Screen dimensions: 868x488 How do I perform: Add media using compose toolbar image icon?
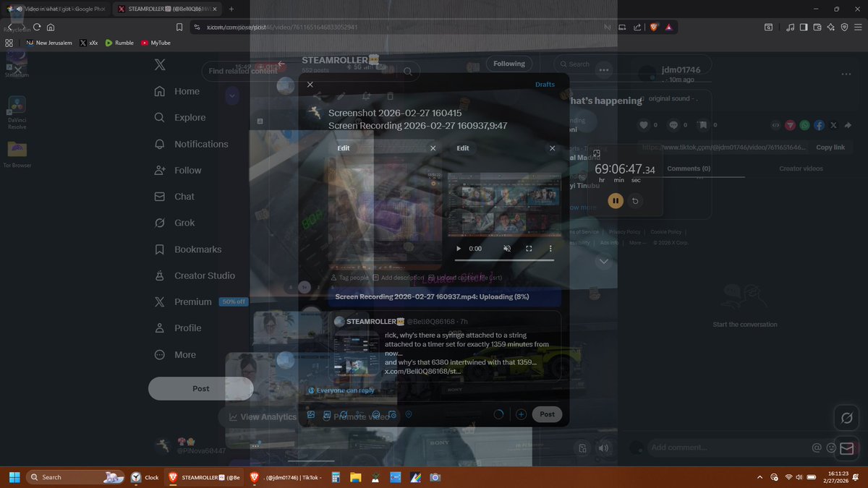[311, 415]
